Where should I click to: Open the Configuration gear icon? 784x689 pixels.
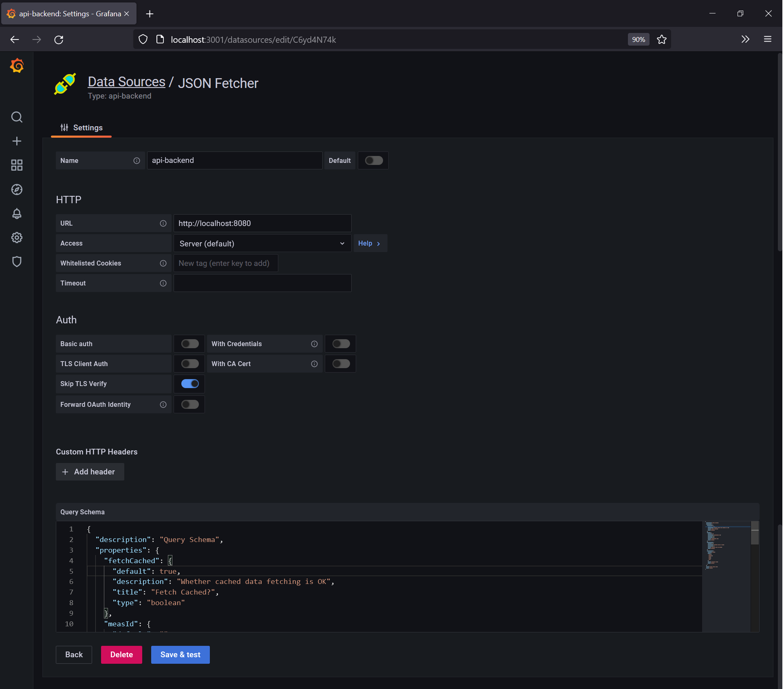tap(17, 237)
